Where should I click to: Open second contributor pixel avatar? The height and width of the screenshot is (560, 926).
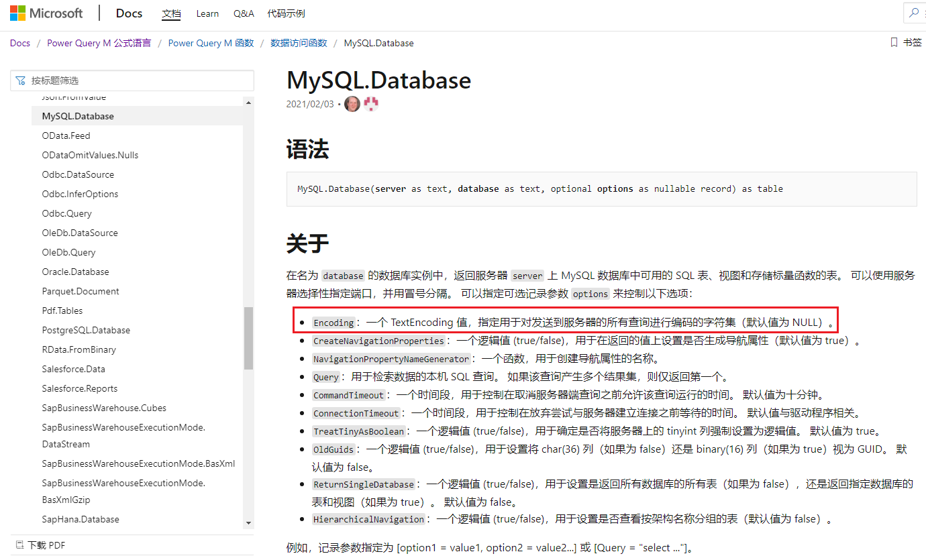point(371,104)
